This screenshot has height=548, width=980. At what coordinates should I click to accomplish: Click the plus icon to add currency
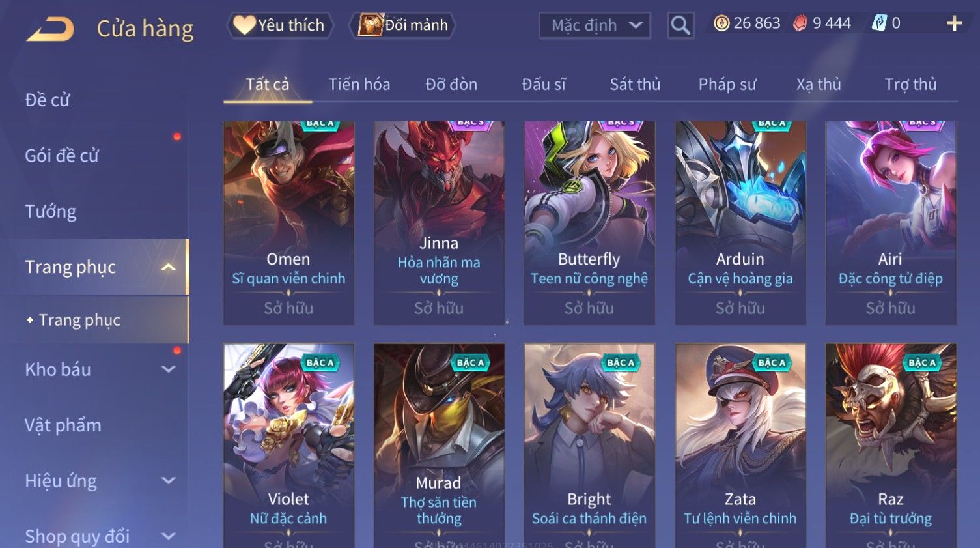coord(954,23)
